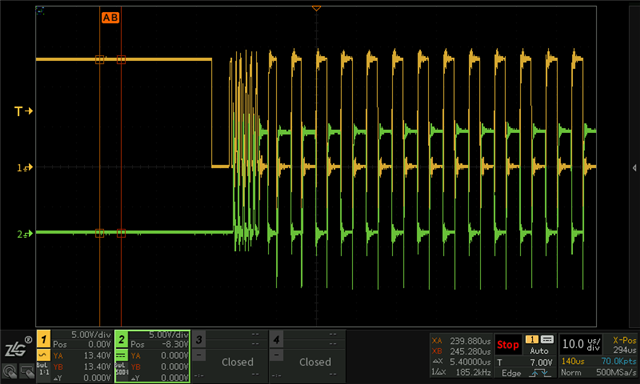
Task: Click the XB 245.280us cursor reading
Action: (x=462, y=351)
